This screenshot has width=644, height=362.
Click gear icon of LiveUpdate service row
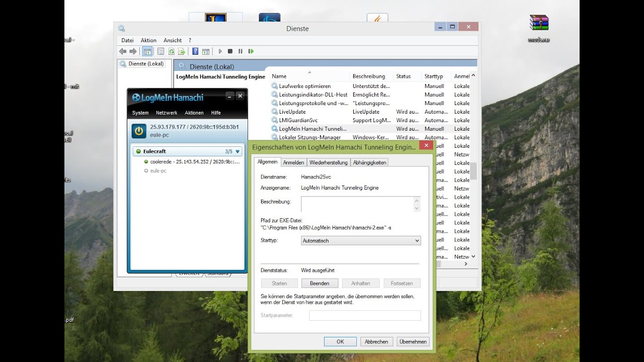[x=274, y=112]
